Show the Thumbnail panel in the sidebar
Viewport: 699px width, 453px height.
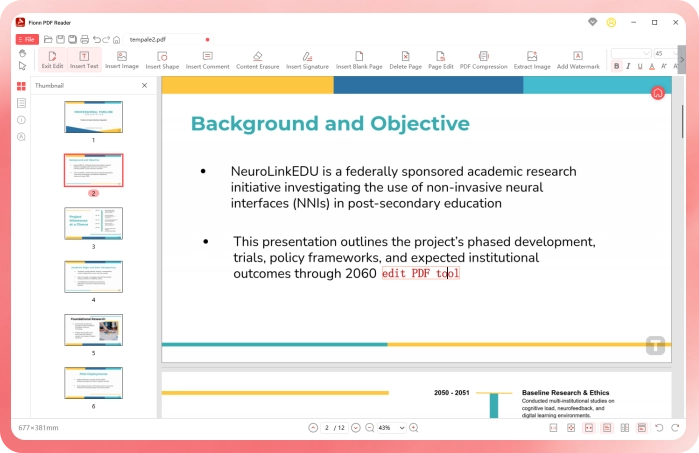[x=21, y=86]
